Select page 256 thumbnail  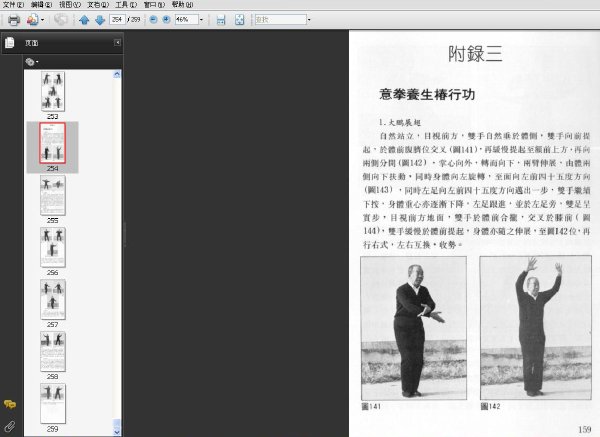[53, 247]
